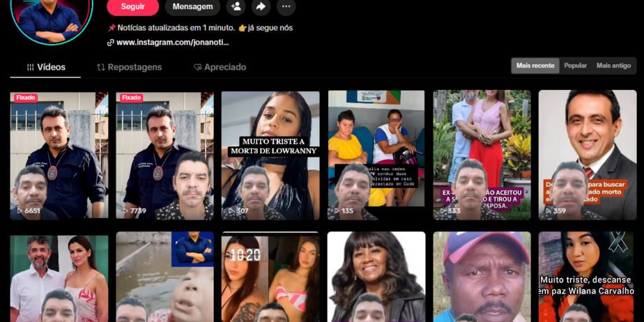Image resolution: width=644 pixels, height=322 pixels.
Task: Open the three-dots more options menu
Action: pos(286,6)
